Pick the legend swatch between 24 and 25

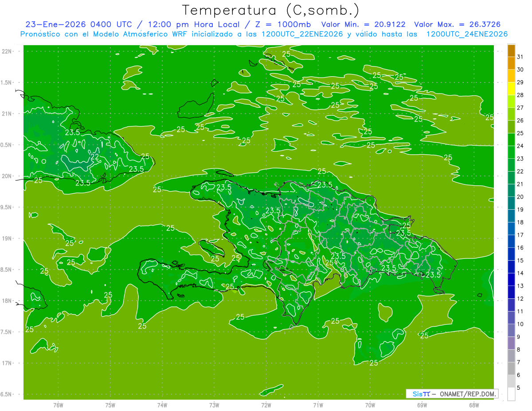511,140
